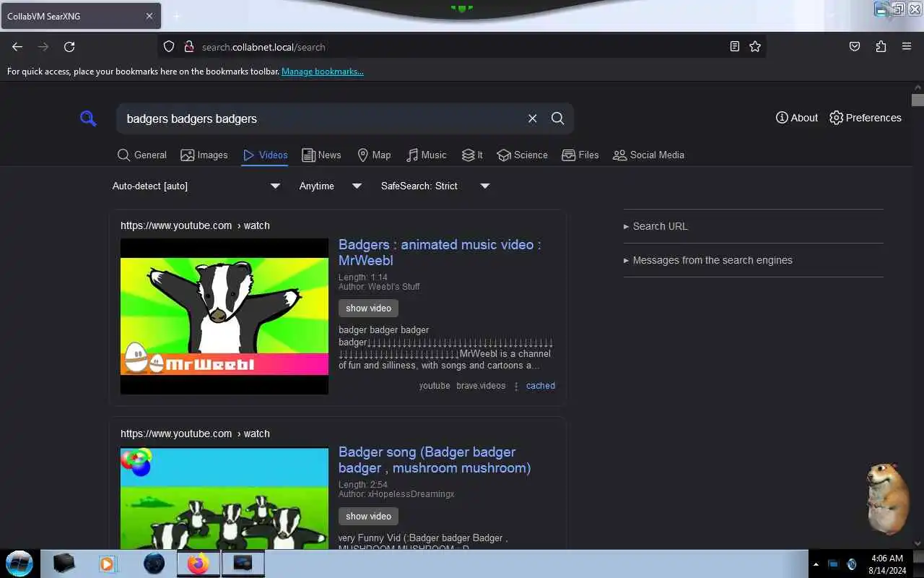
Task: Click the SearXNG magnifier logo
Action: pyautogui.click(x=88, y=118)
